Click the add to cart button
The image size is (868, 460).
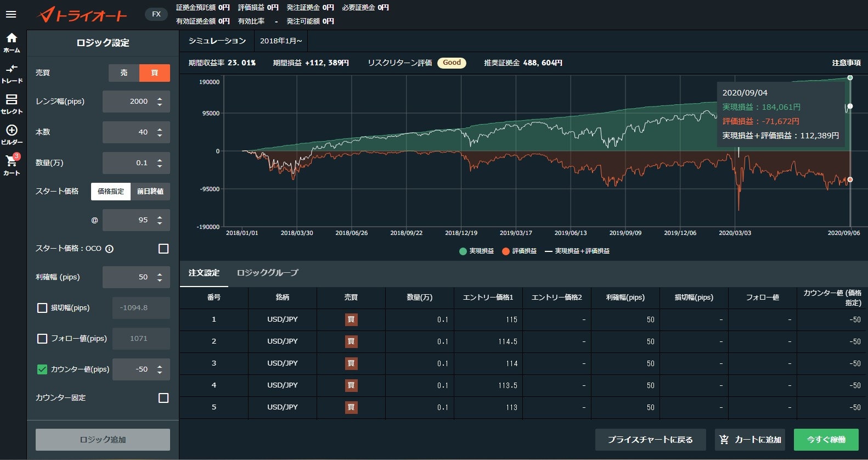[x=750, y=440]
